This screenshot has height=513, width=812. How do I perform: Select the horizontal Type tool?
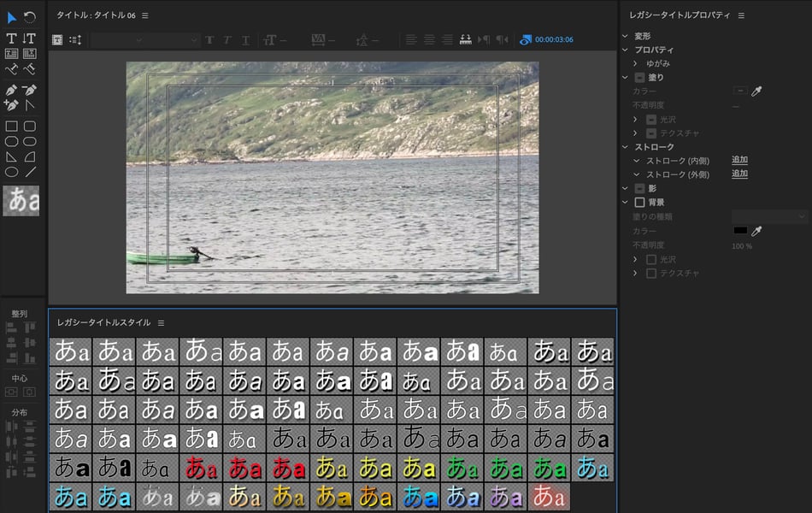(x=12, y=38)
